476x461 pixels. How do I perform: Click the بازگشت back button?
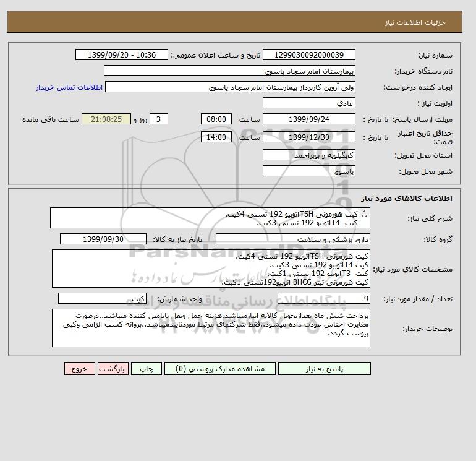tap(113, 369)
